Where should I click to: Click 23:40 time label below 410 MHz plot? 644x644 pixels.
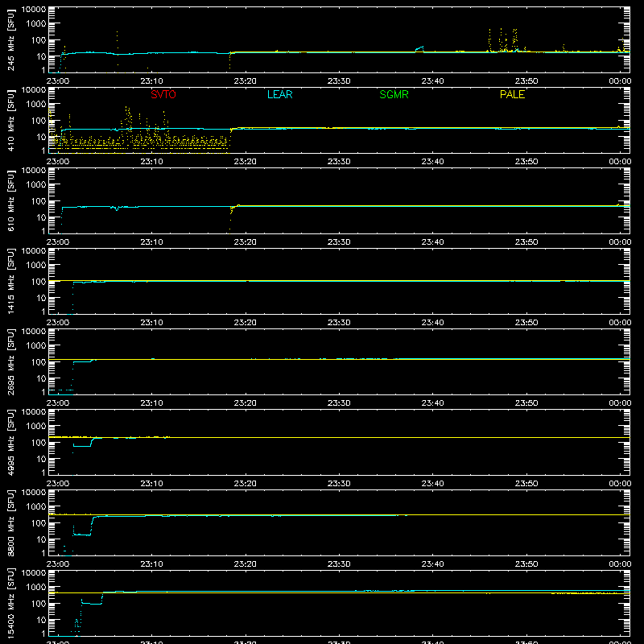tap(432, 162)
